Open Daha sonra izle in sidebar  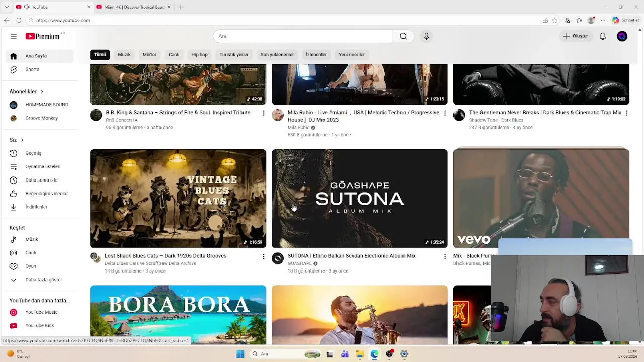coord(39,180)
